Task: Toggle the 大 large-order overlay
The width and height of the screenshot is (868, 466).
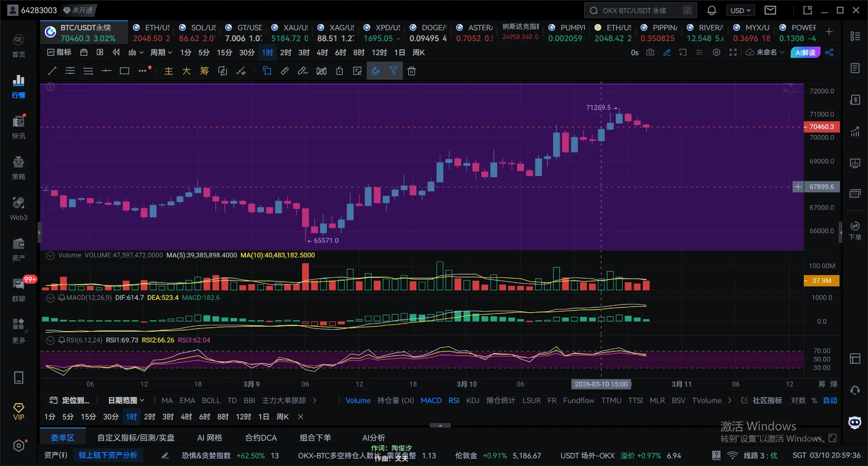Action: (186, 71)
